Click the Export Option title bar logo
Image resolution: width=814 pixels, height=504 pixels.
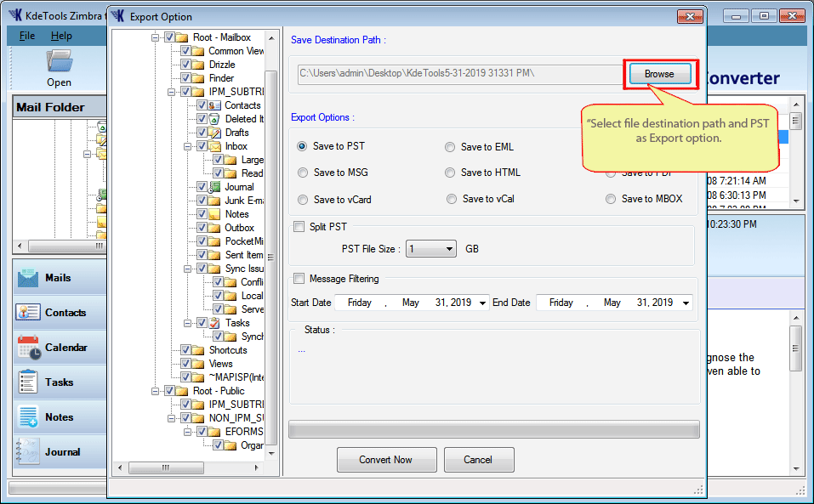(118, 16)
